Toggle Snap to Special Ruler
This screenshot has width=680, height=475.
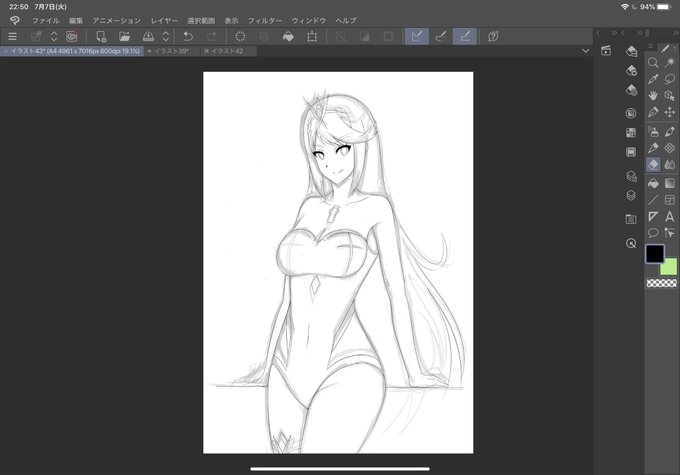(441, 36)
